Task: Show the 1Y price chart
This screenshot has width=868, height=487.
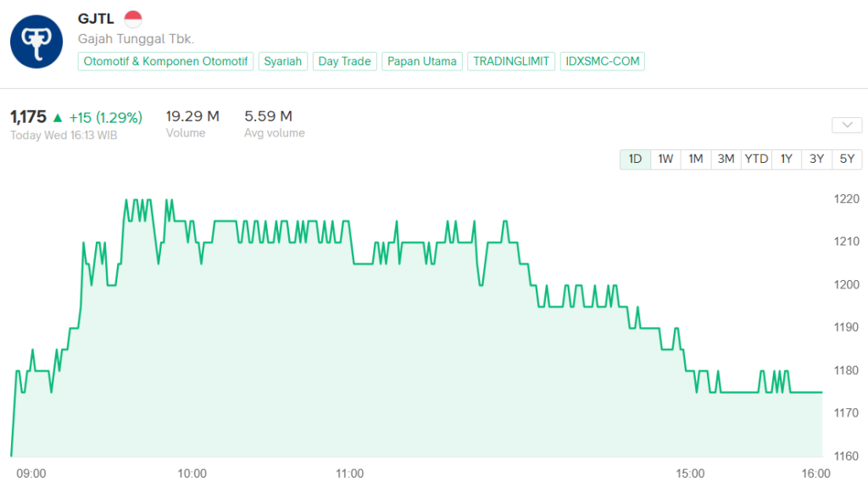Action: tap(787, 159)
